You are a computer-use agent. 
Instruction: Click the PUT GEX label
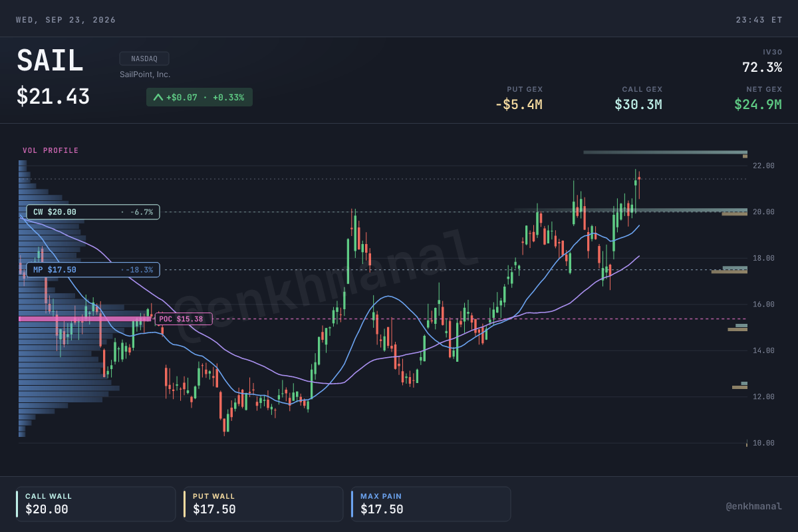point(525,89)
